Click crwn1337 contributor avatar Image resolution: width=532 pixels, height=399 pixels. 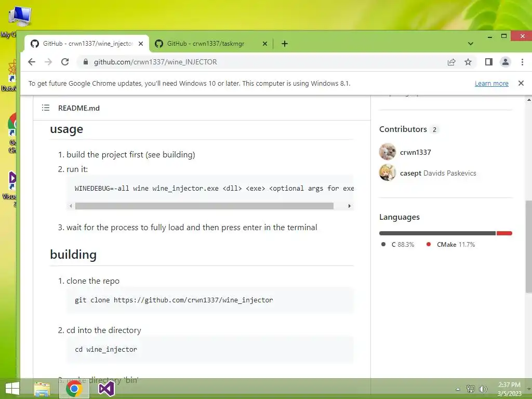pos(387,152)
